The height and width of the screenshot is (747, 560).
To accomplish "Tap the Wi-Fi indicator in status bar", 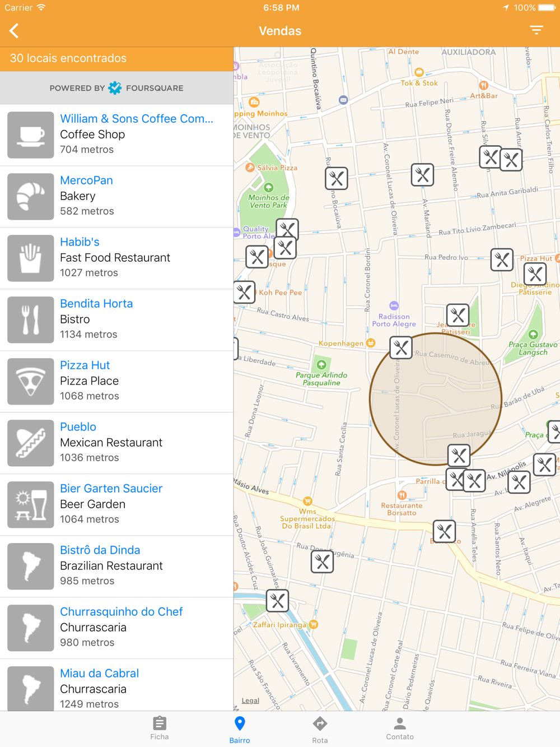I will coord(41,8).
